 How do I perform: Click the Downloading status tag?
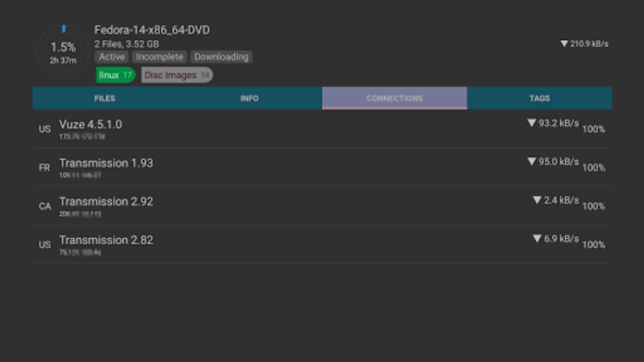[221, 57]
